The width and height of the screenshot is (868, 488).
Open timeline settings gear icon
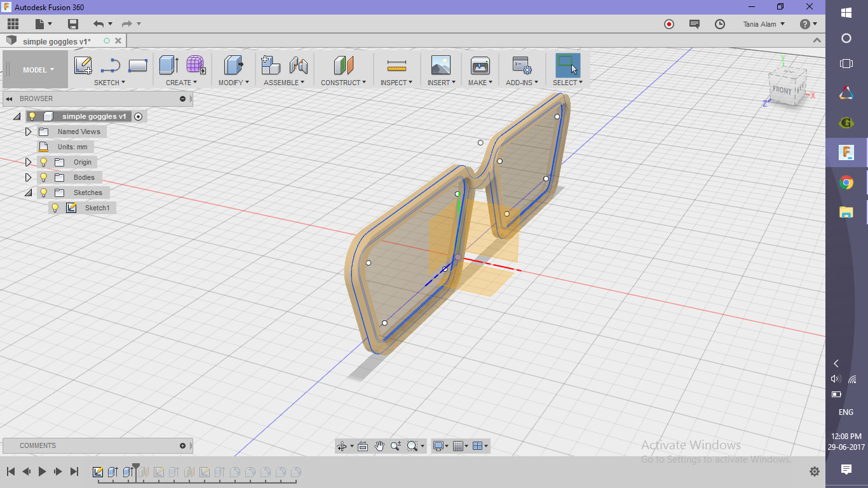815,471
